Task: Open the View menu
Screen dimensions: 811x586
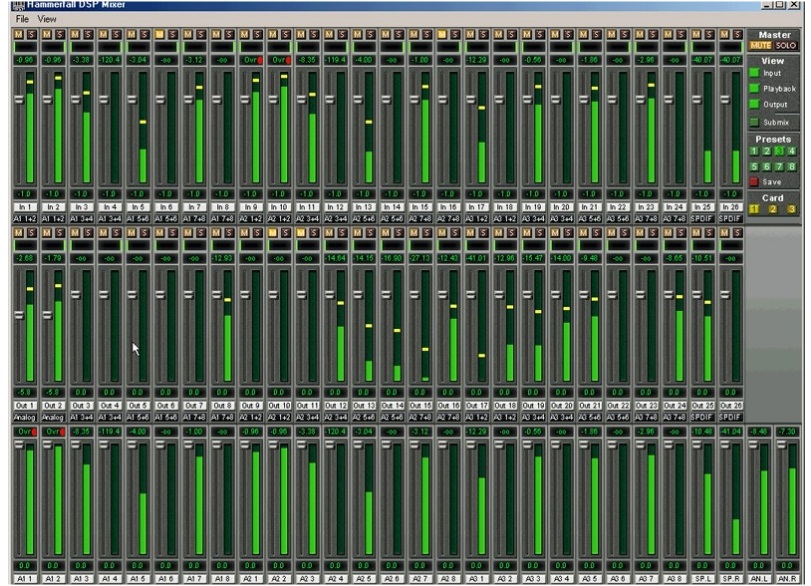Action: (47, 19)
